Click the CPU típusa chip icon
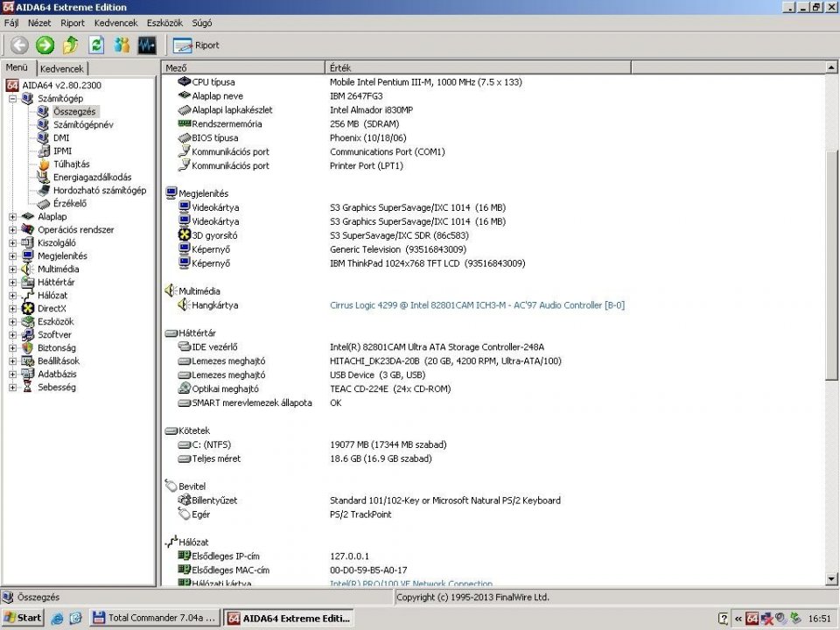The height and width of the screenshot is (630, 840). pyautogui.click(x=185, y=81)
